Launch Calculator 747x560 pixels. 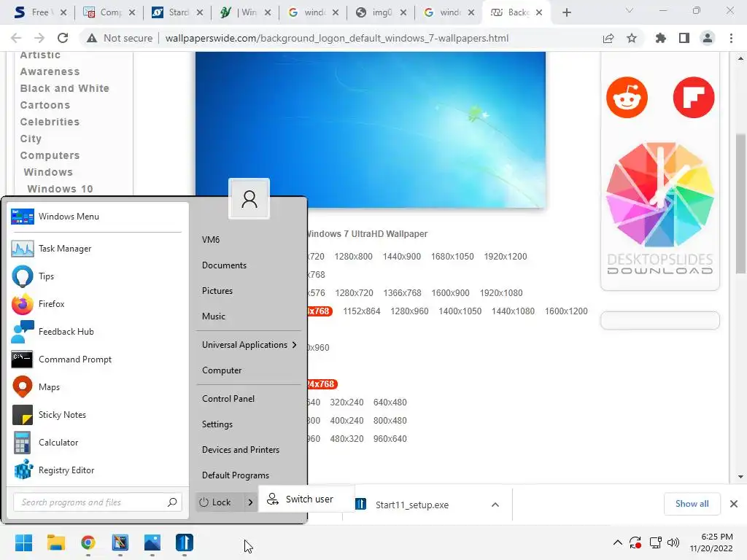coord(98,443)
